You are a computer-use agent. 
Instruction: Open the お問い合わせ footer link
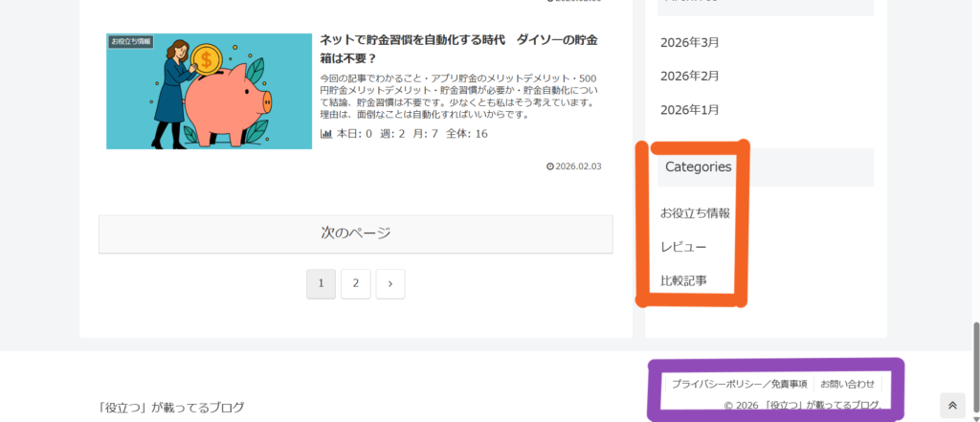tap(847, 384)
